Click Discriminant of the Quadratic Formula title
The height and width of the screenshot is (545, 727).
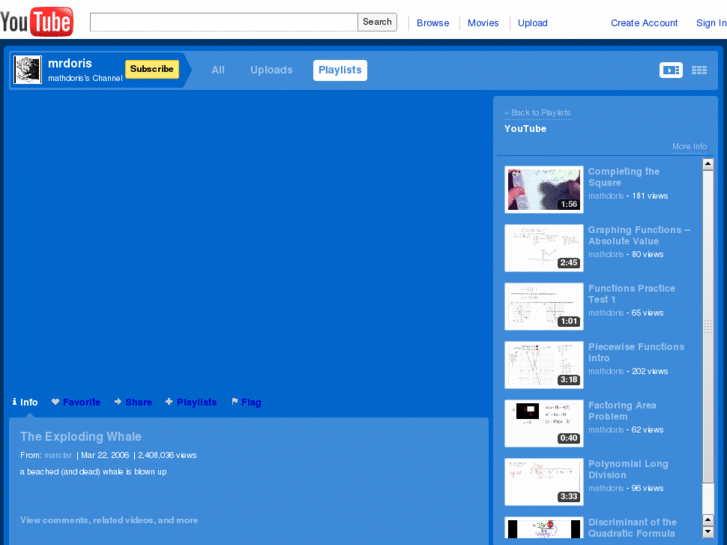pyautogui.click(x=632, y=527)
